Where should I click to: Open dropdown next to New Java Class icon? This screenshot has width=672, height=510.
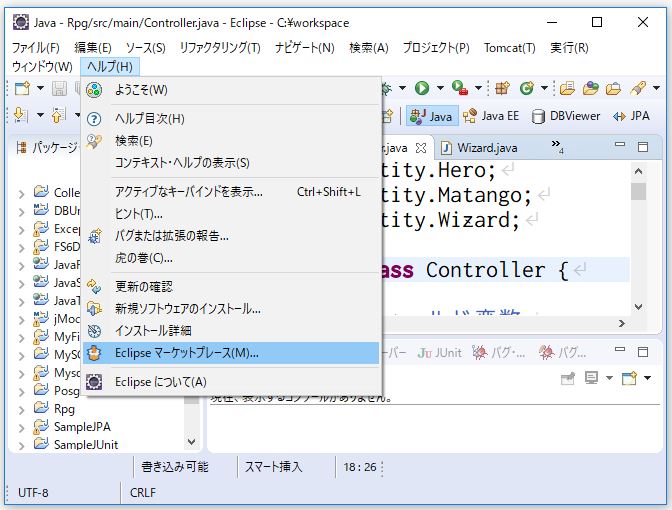tap(544, 88)
